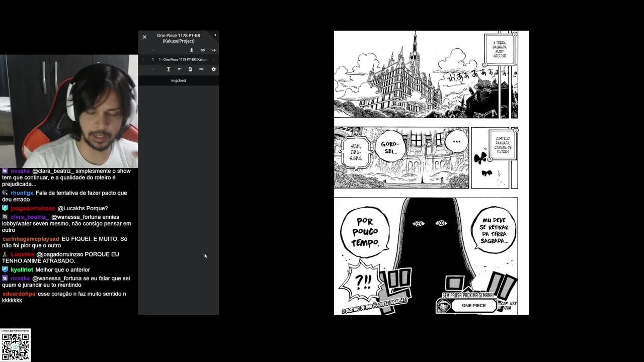644x362 pixels.
Task: Click the share arrow icon in the reader
Action: pos(213,50)
